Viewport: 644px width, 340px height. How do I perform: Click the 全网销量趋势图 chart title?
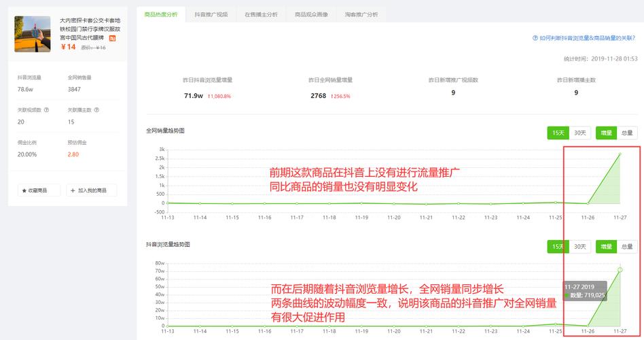165,131
